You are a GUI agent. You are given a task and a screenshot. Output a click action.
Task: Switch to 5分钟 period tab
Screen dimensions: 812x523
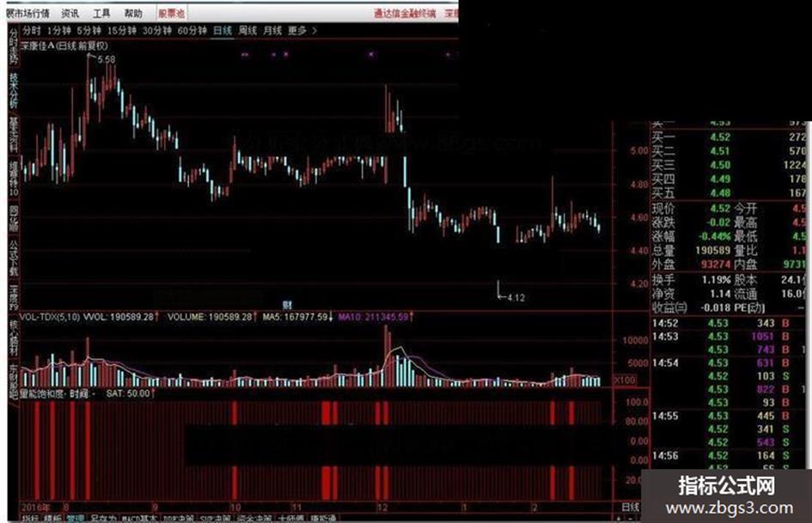(89, 31)
